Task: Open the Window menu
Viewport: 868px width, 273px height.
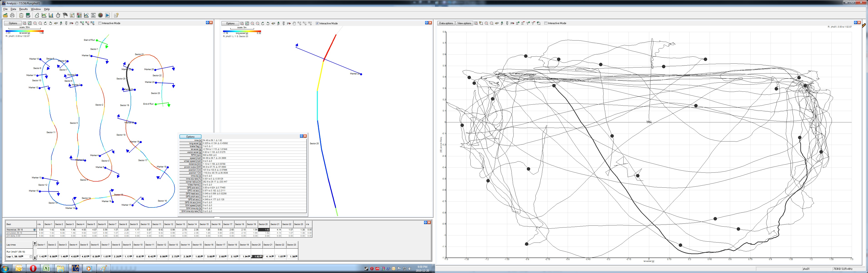Action: click(x=36, y=9)
